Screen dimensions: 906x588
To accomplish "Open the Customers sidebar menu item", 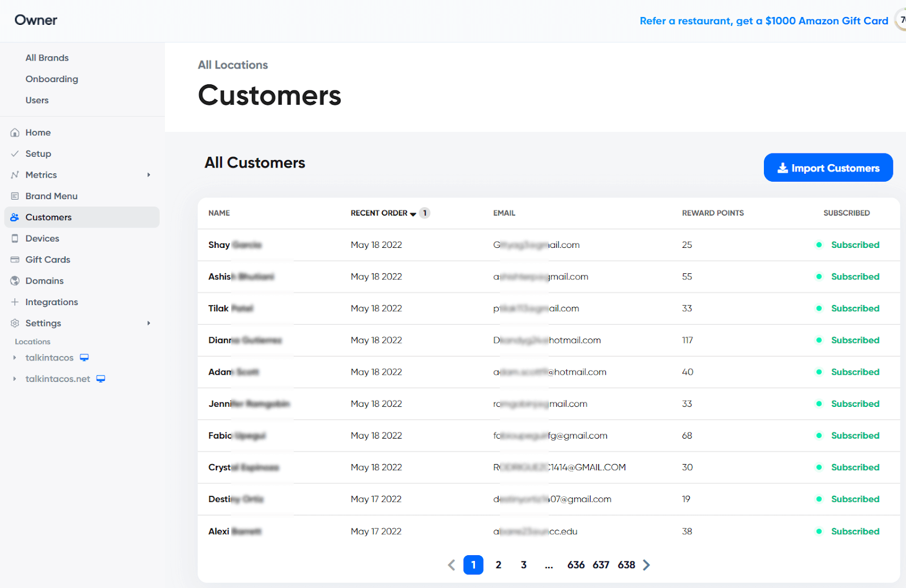I will click(x=82, y=217).
